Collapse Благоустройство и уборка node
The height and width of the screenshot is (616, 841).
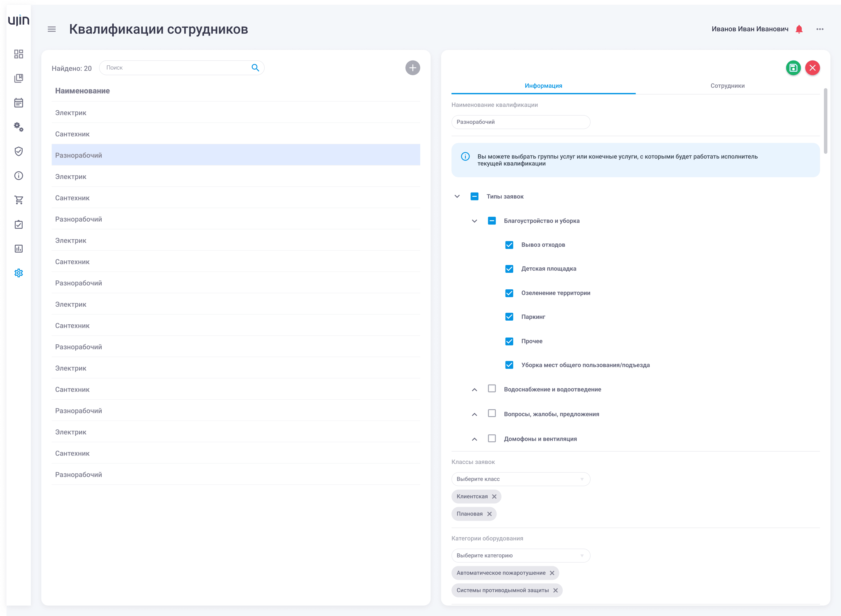coord(475,221)
